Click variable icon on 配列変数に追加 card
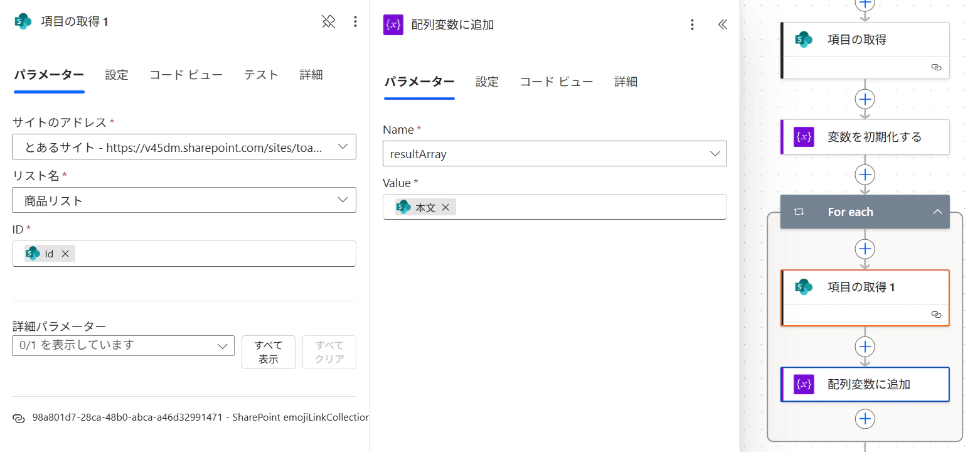Viewport: 980px width, 452px height. click(804, 384)
